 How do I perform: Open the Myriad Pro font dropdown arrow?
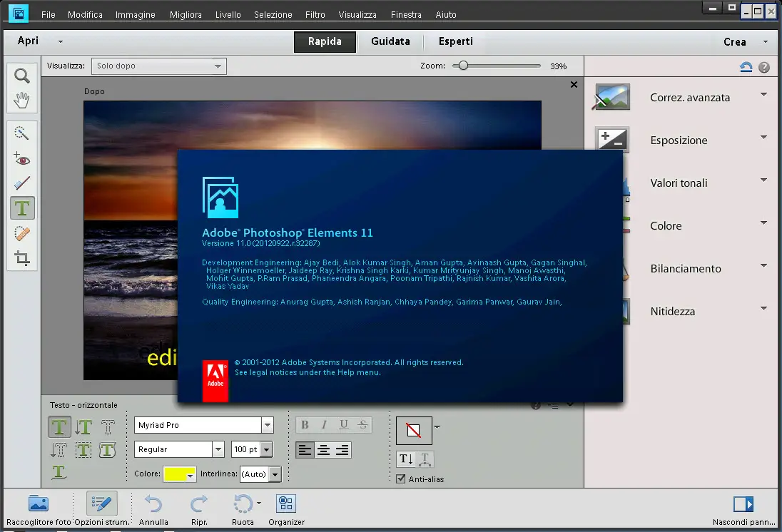pyautogui.click(x=268, y=425)
